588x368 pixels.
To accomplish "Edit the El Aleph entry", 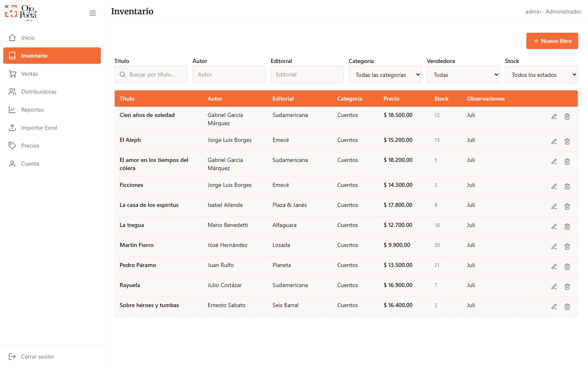I will [554, 141].
